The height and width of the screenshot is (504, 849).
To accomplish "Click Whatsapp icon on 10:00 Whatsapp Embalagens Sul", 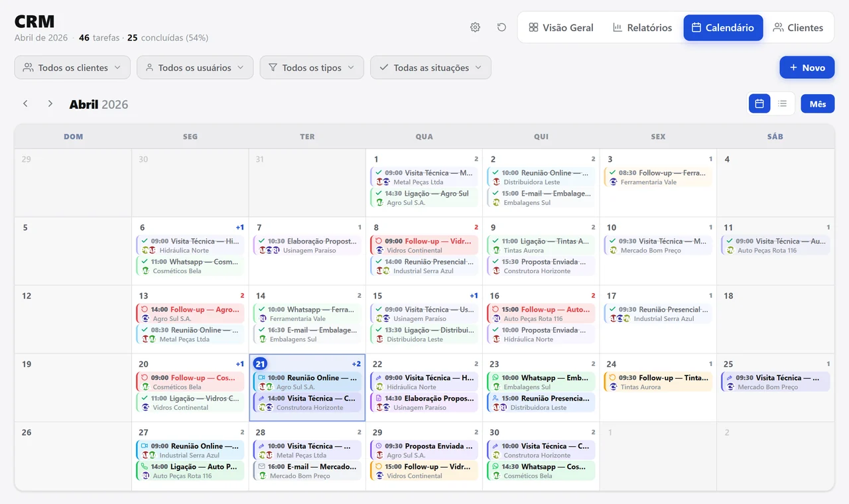I will coord(495,378).
